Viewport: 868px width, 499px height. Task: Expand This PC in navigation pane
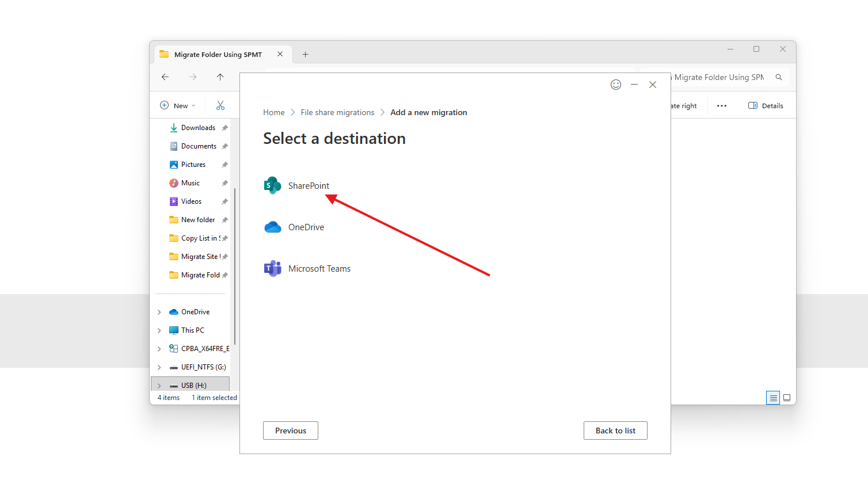point(159,330)
